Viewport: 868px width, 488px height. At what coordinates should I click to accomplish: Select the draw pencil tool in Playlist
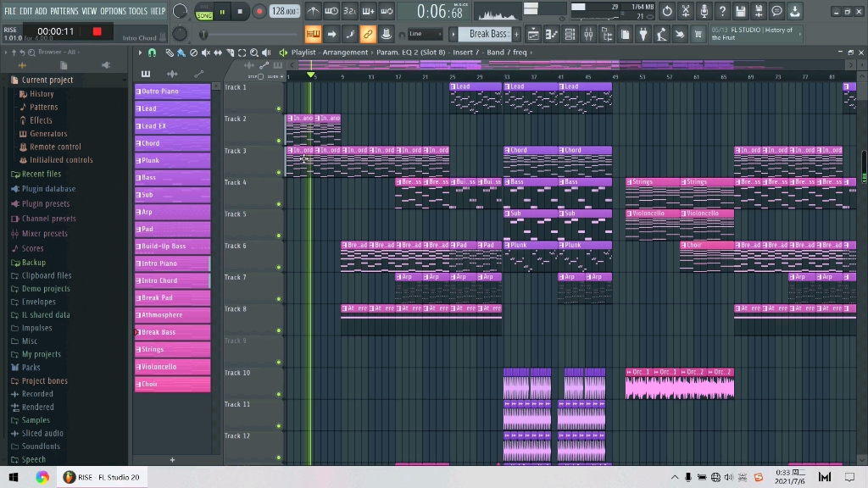click(170, 53)
